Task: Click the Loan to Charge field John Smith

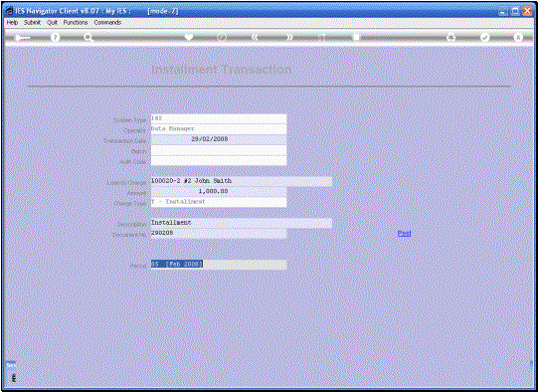Action: click(242, 181)
